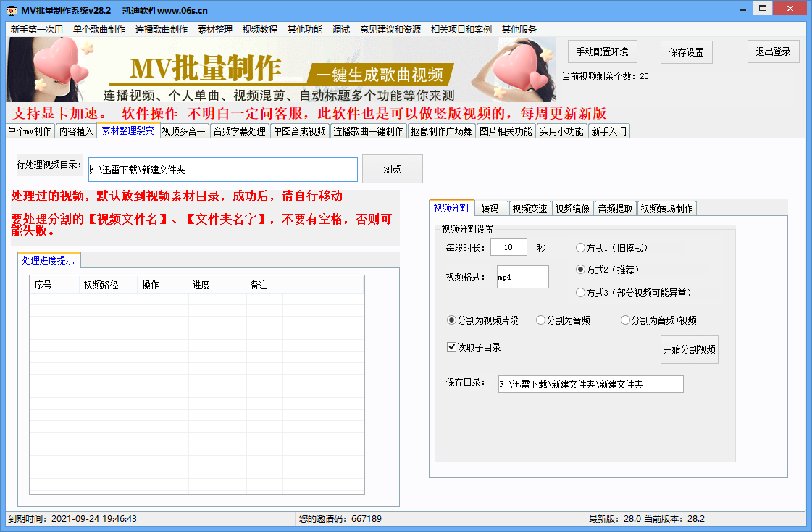
Task: Click the 手动配置环境 button
Action: [x=602, y=51]
